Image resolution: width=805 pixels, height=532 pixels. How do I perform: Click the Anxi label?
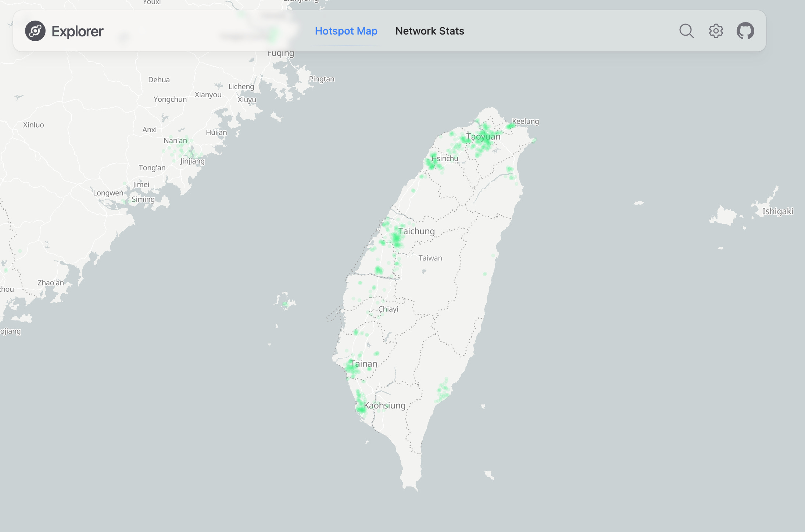(x=149, y=130)
